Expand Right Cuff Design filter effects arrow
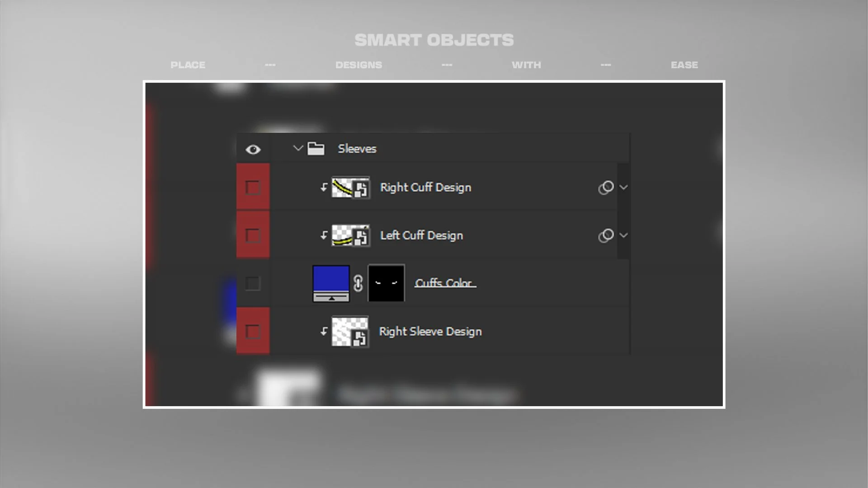This screenshot has width=868, height=488. click(623, 188)
